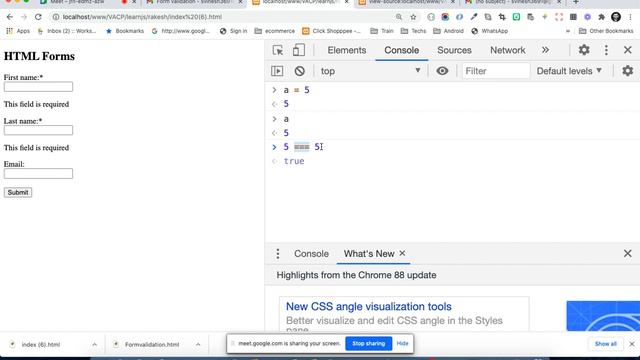Open DevTools settings gear icon
640x360 pixels.
(584, 50)
